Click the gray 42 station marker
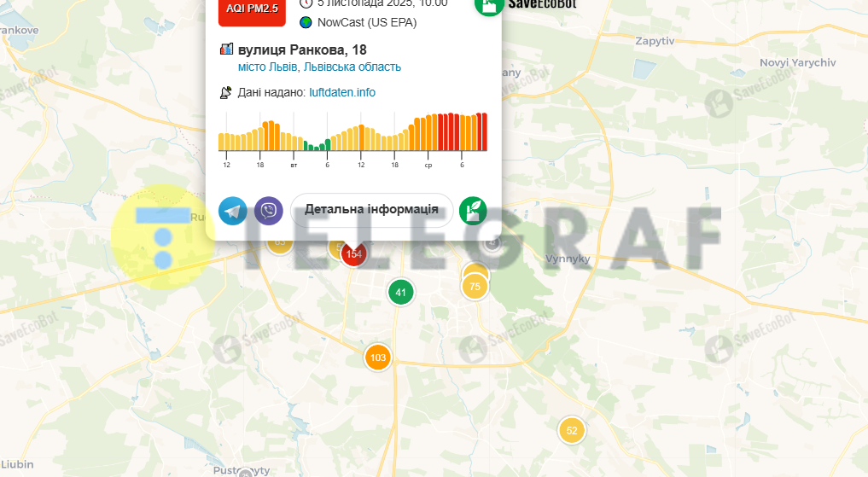Viewport: 868px width, 477px height. (492, 243)
